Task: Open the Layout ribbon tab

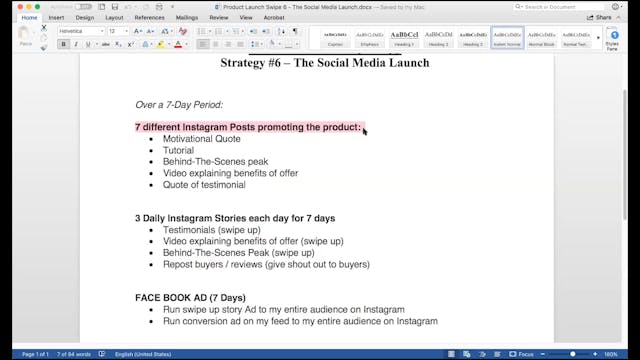Action: click(114, 18)
